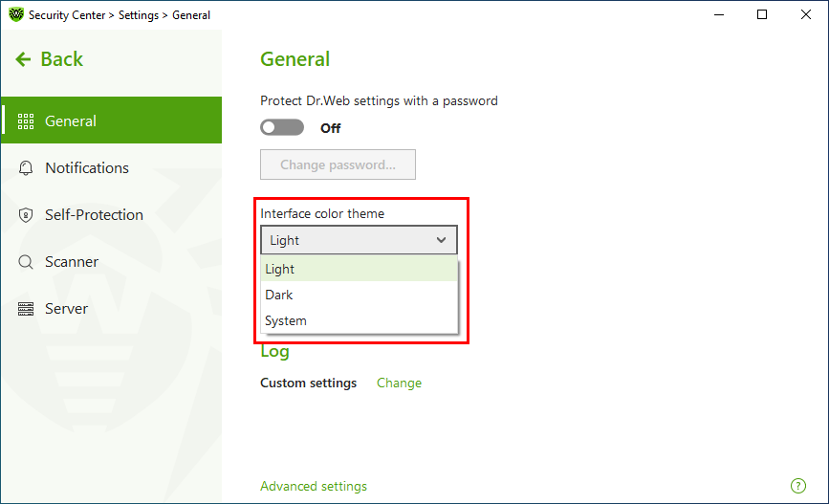Click the Dr.Web spider logo in title bar

[x=16, y=14]
